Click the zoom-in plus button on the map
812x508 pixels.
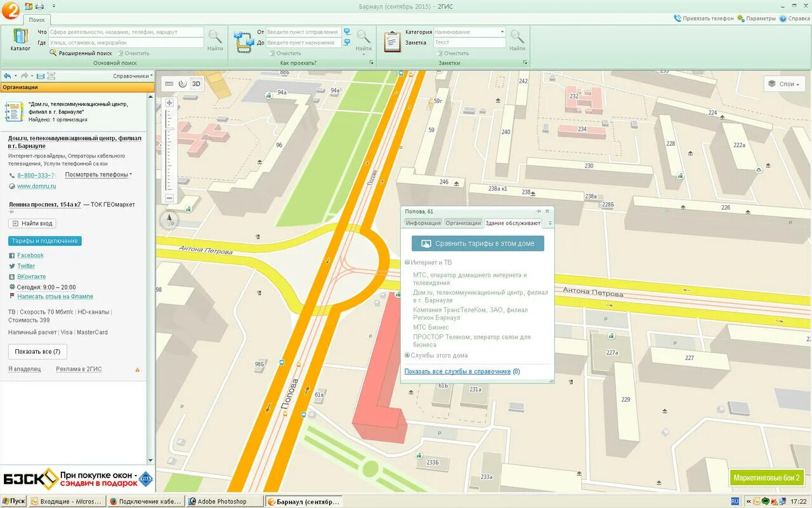click(169, 103)
